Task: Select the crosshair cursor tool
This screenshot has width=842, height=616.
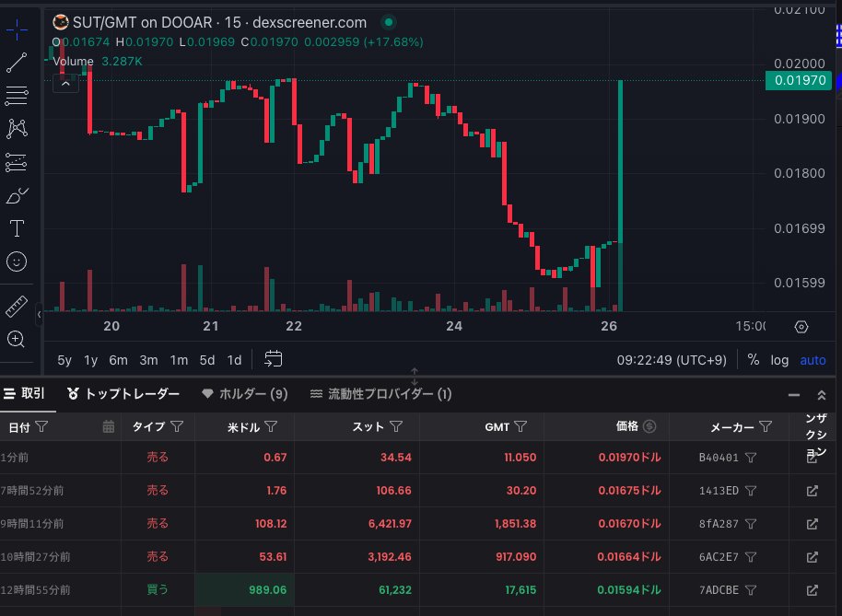Action: tap(17, 29)
